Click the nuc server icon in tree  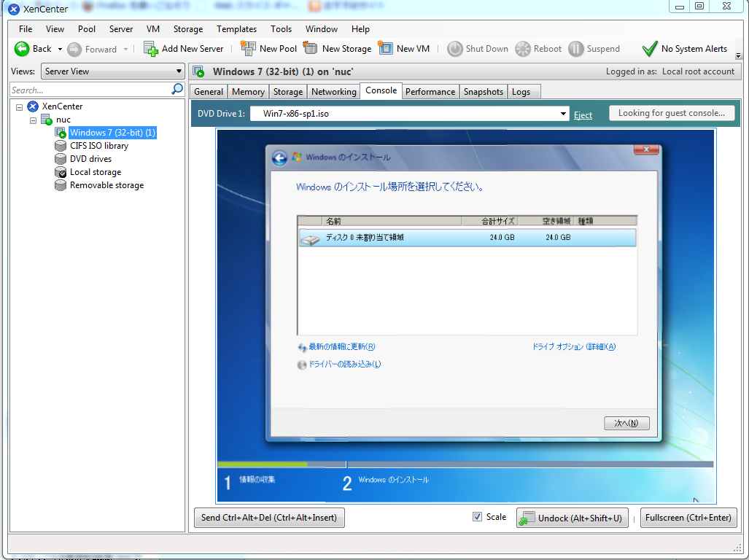47,120
